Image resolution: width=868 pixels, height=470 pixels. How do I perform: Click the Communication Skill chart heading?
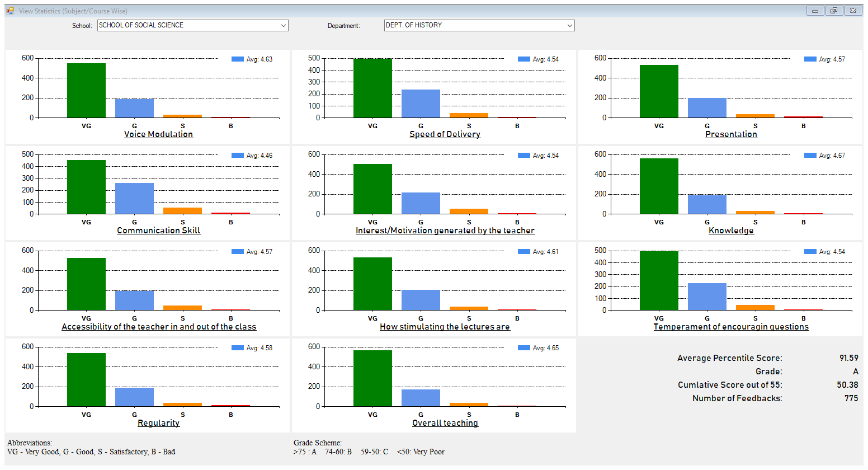coord(158,231)
